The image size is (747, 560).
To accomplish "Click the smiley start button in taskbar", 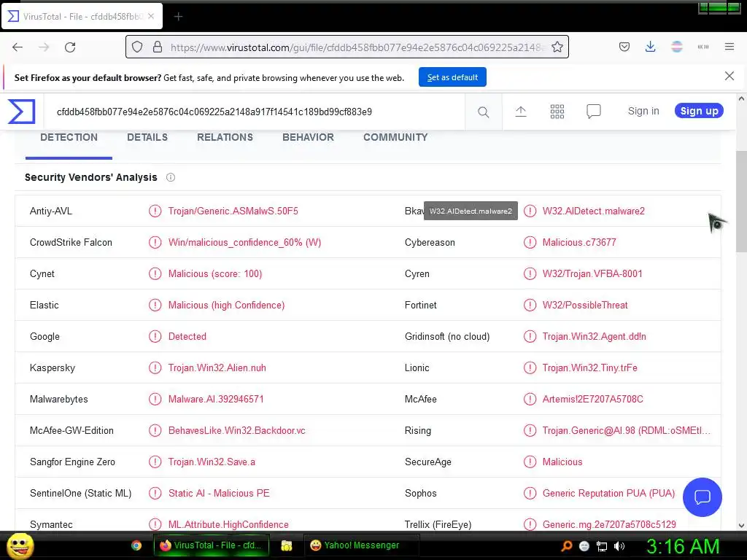I will click(20, 545).
